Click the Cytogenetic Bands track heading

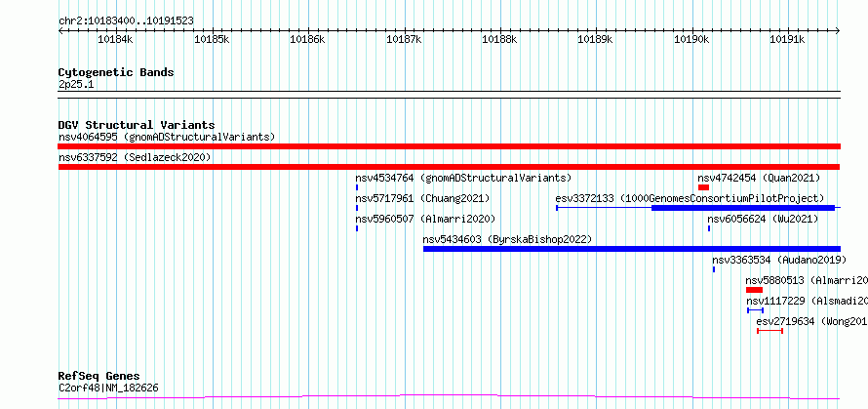coord(116,72)
